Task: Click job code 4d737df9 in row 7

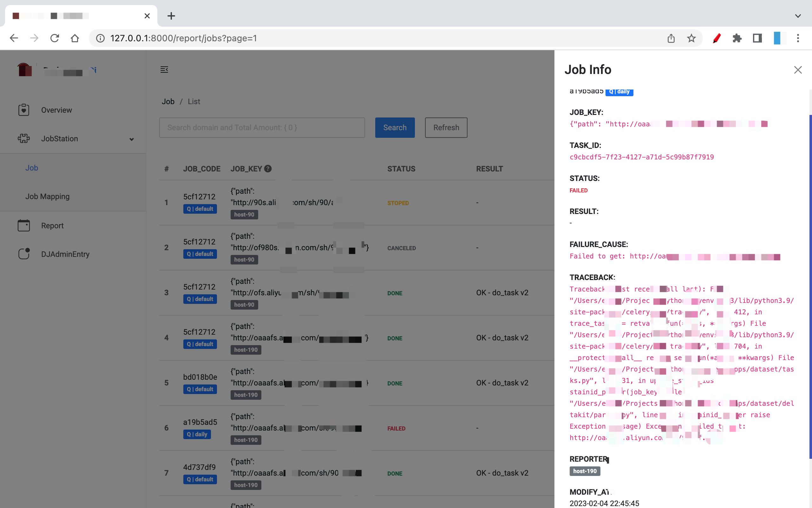Action: point(199,467)
